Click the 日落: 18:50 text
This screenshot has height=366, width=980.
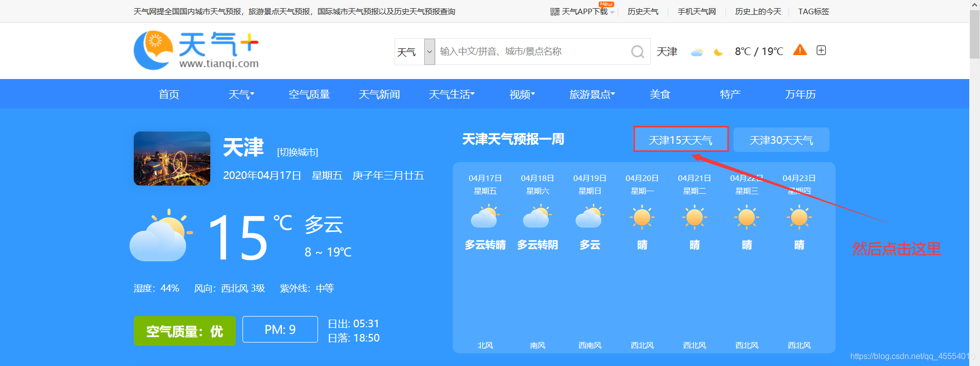[x=353, y=338]
